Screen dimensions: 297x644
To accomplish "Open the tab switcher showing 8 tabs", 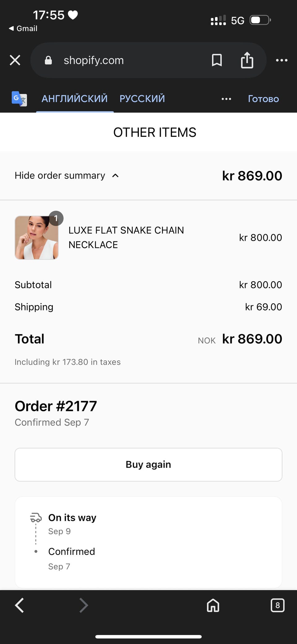I will (x=277, y=605).
